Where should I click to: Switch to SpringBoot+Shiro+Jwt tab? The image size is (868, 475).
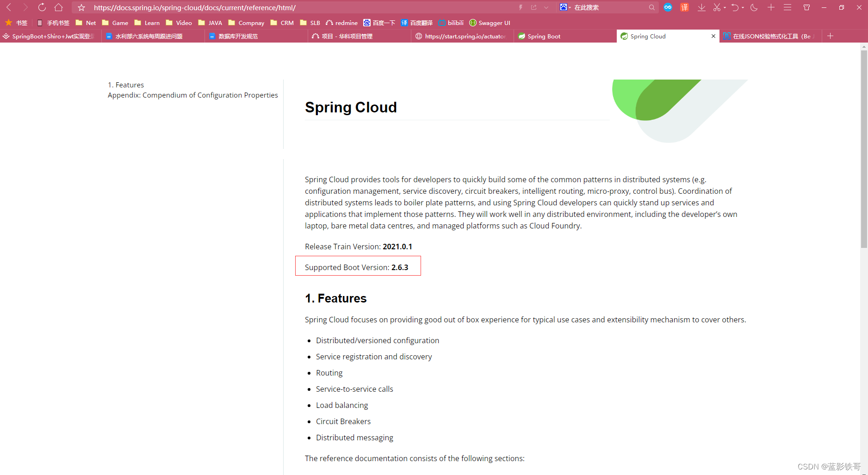click(x=51, y=36)
